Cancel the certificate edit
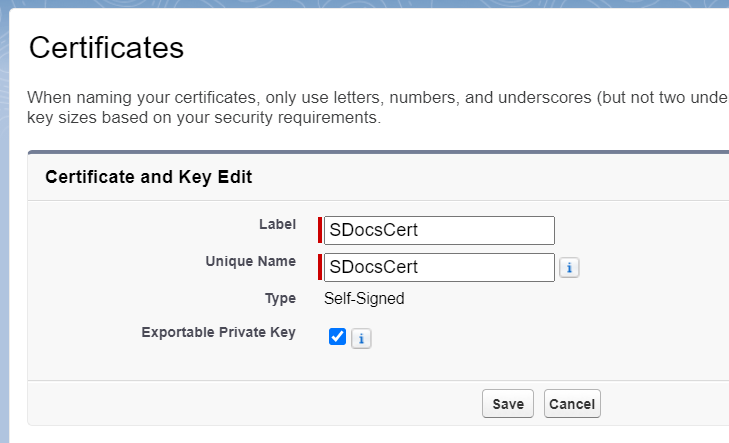The width and height of the screenshot is (729, 443). (x=572, y=403)
